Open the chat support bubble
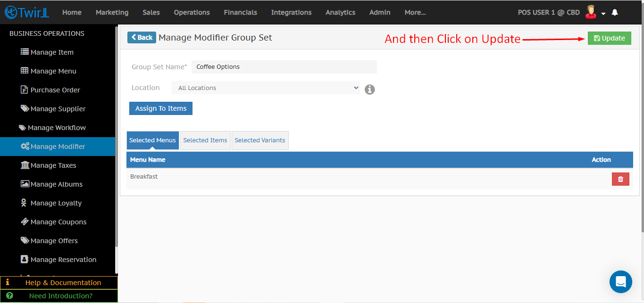The image size is (644, 303). tap(620, 282)
